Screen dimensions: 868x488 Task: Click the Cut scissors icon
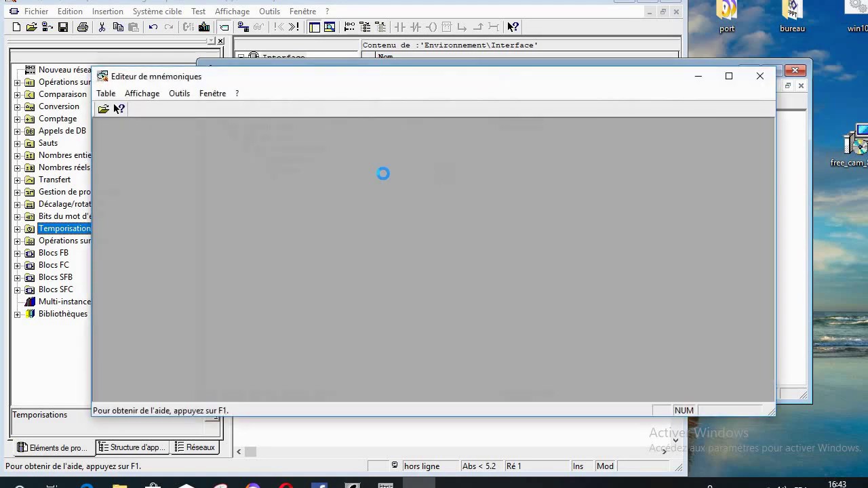(102, 27)
